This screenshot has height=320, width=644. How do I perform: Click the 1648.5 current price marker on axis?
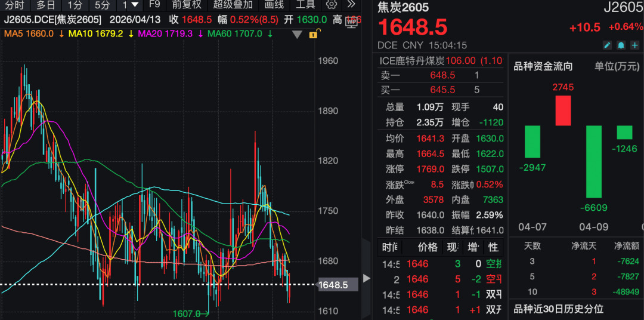pos(333,285)
